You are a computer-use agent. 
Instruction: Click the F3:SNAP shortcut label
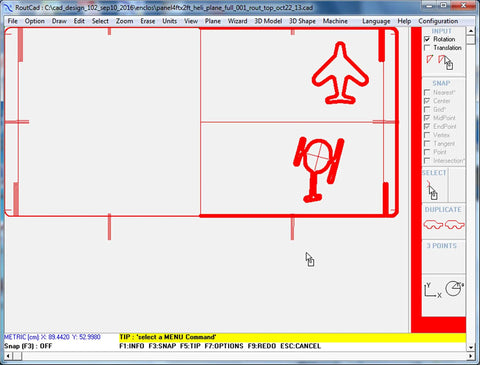click(162, 346)
